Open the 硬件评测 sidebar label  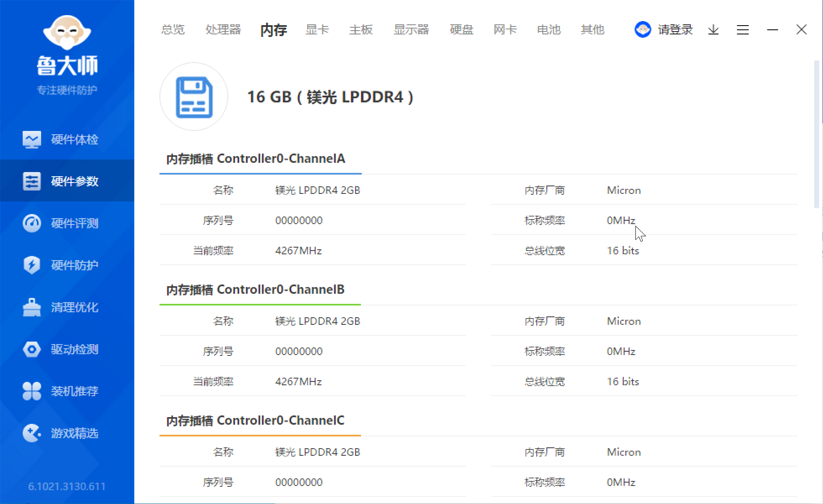75,223
